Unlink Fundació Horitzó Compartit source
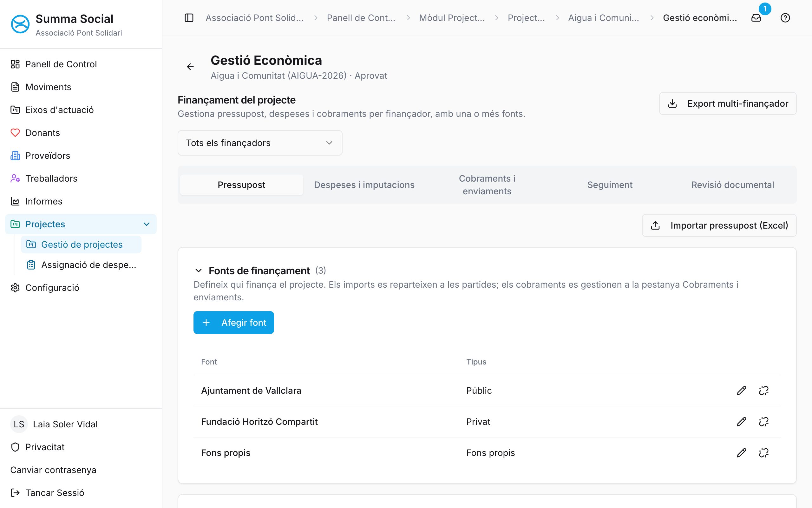Image resolution: width=812 pixels, height=508 pixels. click(x=764, y=421)
